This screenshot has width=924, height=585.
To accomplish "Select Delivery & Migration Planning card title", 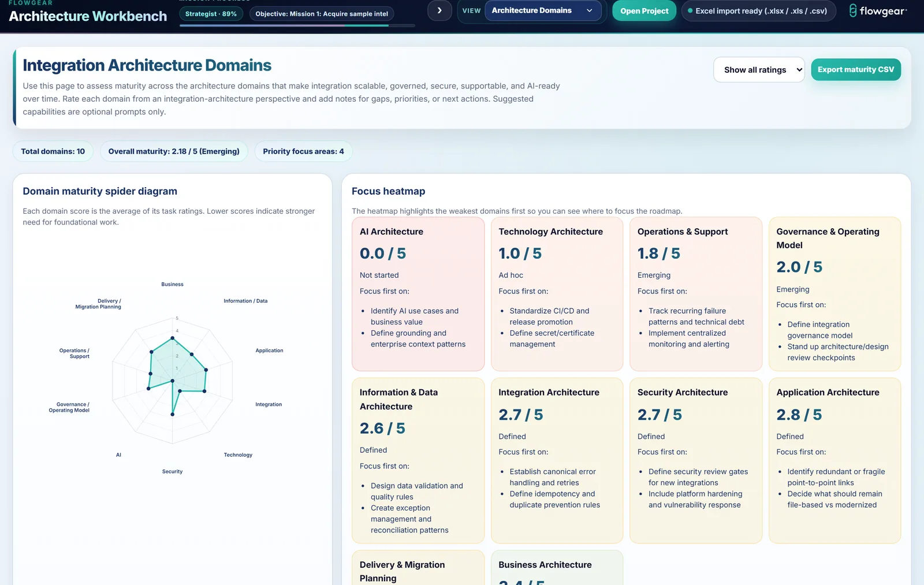I will 403,571.
